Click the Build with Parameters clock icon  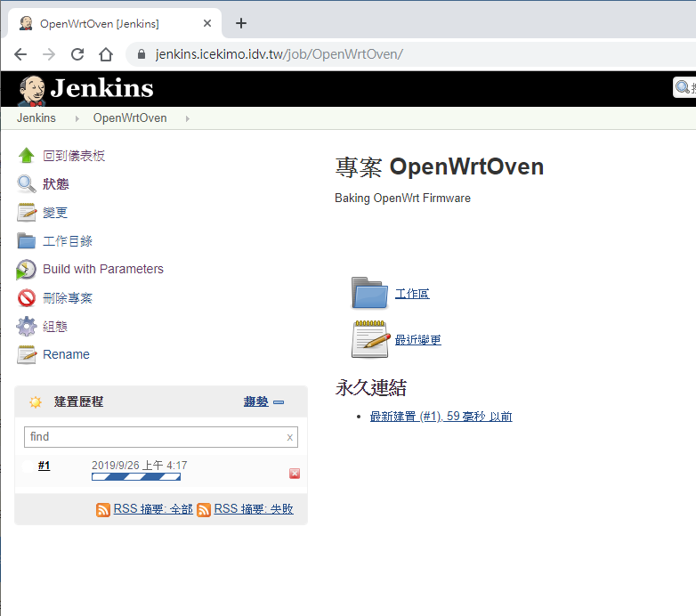(26, 270)
